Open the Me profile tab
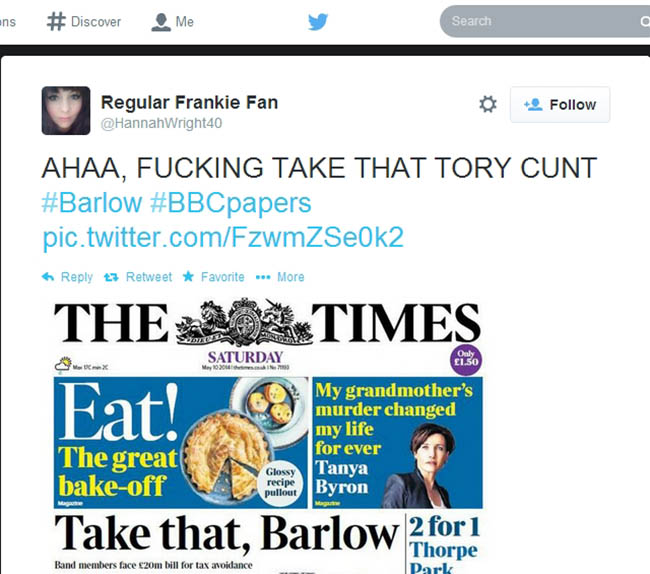Screen dimensions: 650x574 click(172, 22)
